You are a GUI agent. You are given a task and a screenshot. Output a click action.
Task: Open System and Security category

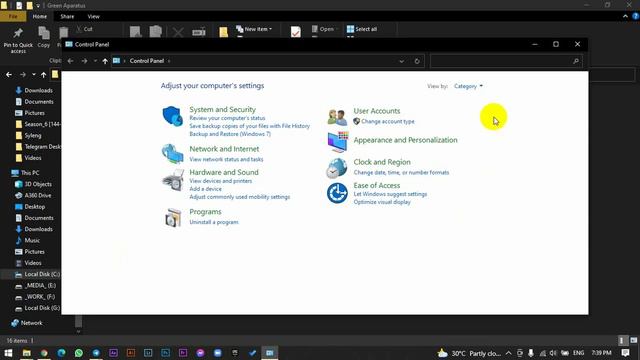[222, 109]
